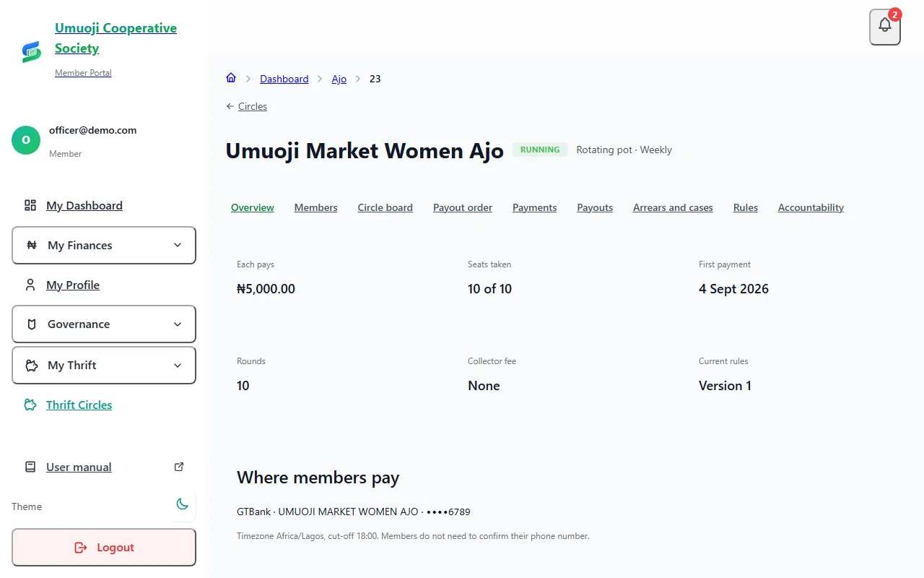Click the RUNNING status badge
Screen dimensions: 924x578
tap(540, 150)
